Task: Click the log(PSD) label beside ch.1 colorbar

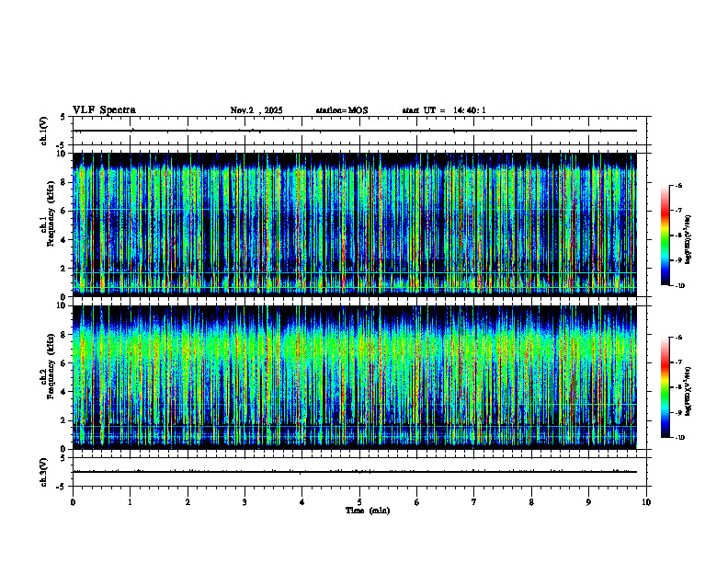Action: [x=688, y=240]
